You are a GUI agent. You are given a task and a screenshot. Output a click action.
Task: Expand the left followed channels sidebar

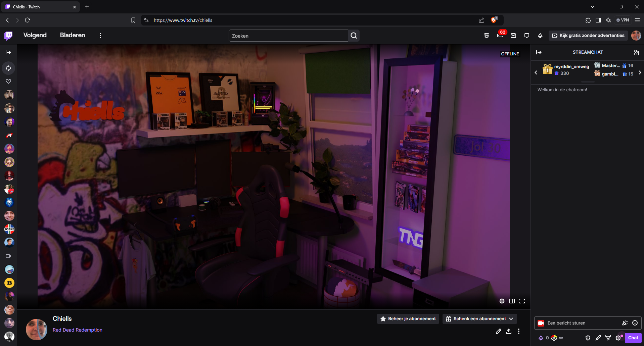(8, 52)
